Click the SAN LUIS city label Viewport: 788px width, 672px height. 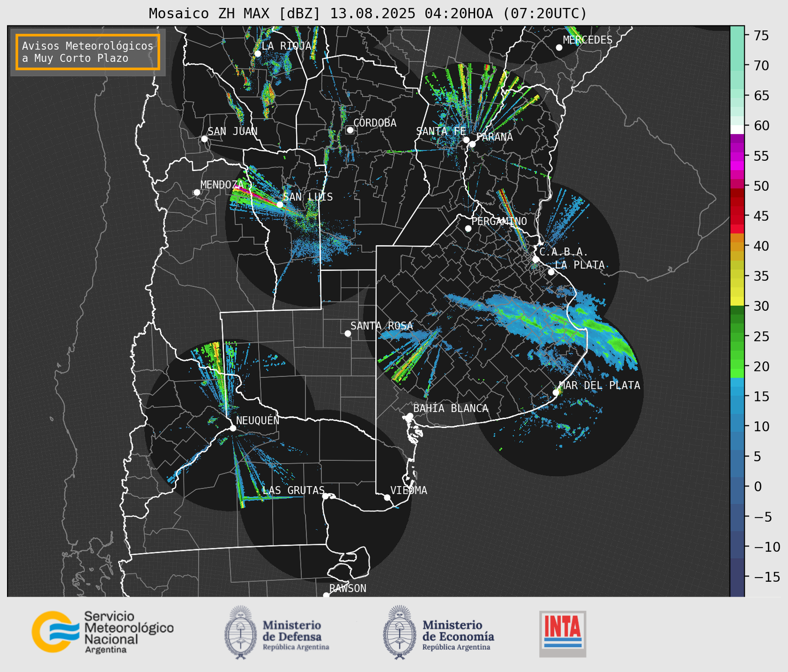tap(308, 197)
